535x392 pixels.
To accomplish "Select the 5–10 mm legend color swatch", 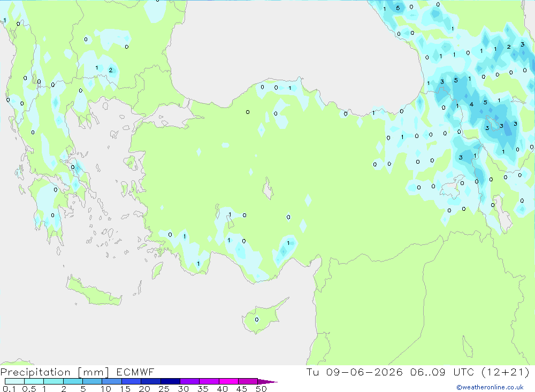I will click(x=92, y=381).
